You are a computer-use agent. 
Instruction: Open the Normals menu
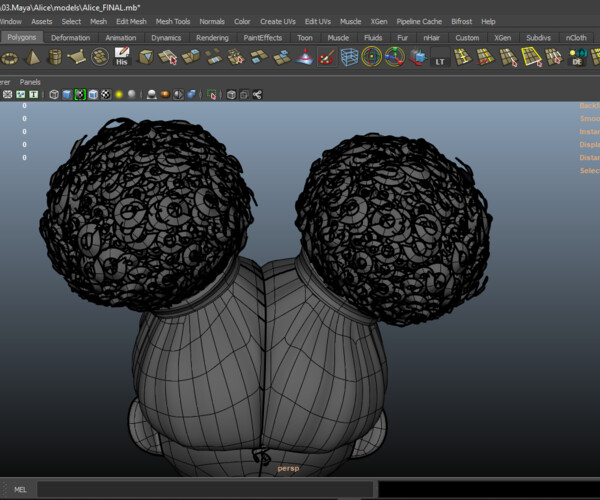(x=212, y=21)
